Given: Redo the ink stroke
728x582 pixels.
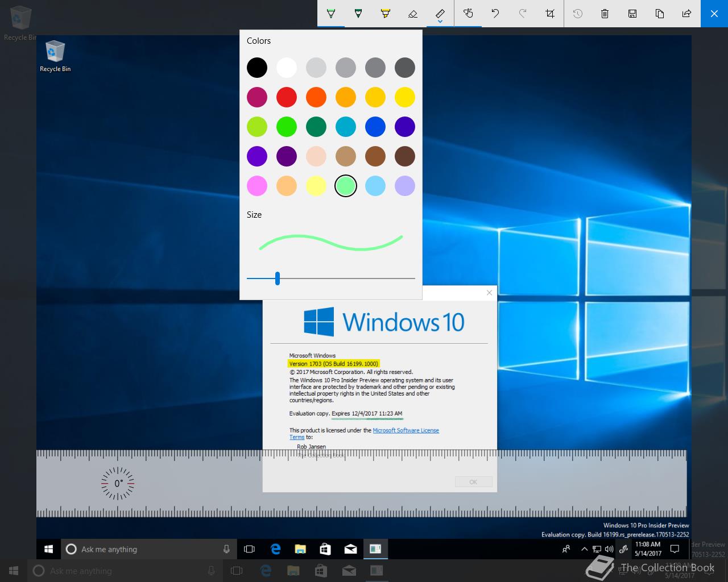Looking at the screenshot, I should pyautogui.click(x=523, y=14).
